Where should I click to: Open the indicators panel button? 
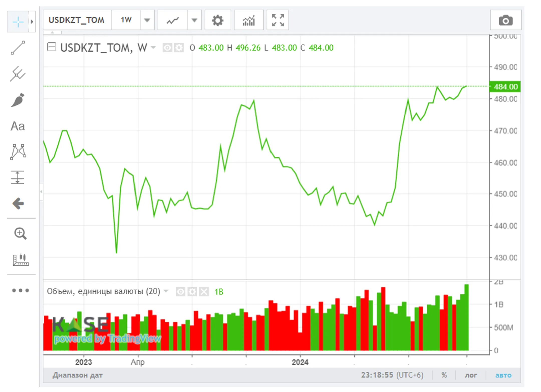[x=249, y=20]
